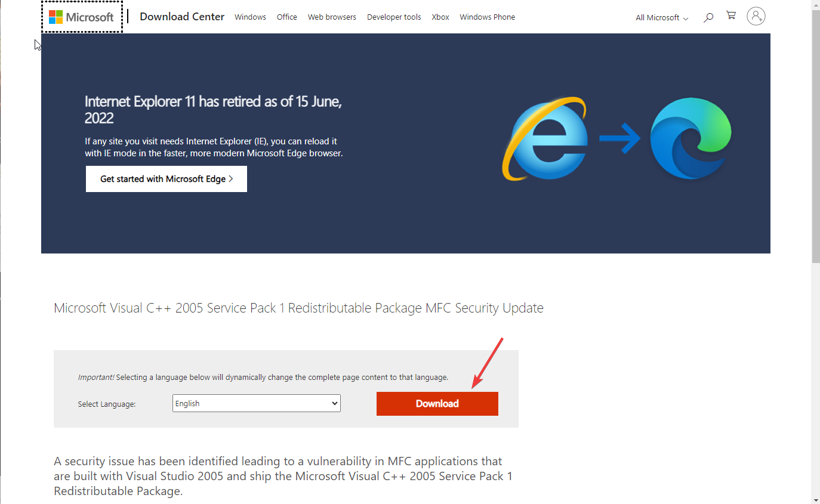Screen dimensions: 820x504
Task: Click the Internet Explorer 11 has retired heading
Action: click(x=214, y=110)
